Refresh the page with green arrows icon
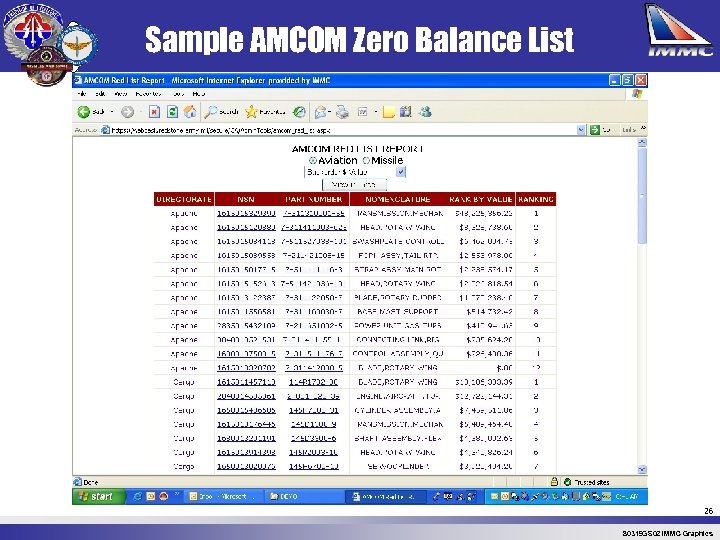Viewport: 720px width, 540px height. click(x=172, y=112)
